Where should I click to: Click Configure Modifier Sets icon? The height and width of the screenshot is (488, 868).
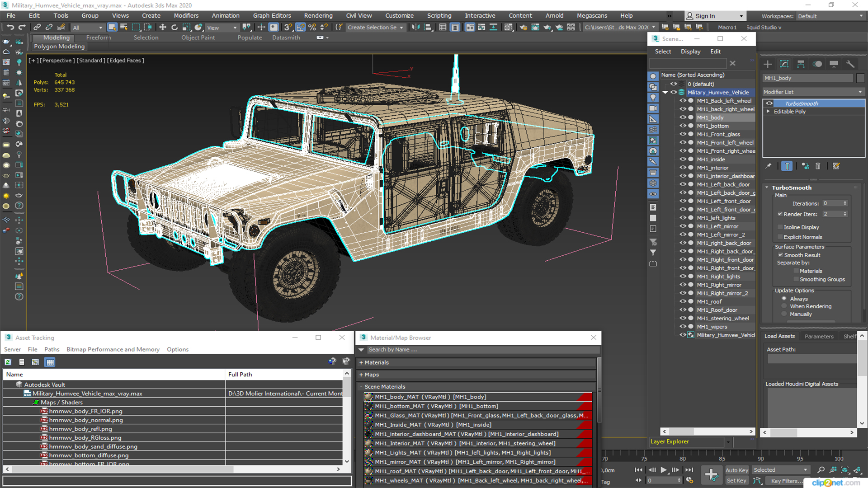point(836,166)
